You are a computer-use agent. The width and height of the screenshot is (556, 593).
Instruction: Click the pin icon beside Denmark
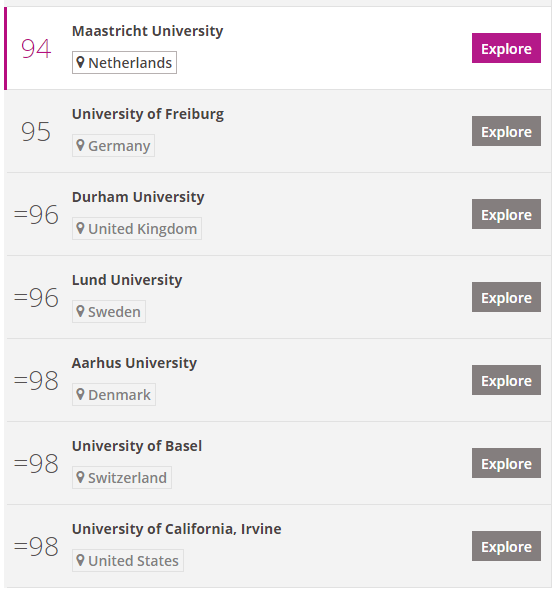pos(80,394)
